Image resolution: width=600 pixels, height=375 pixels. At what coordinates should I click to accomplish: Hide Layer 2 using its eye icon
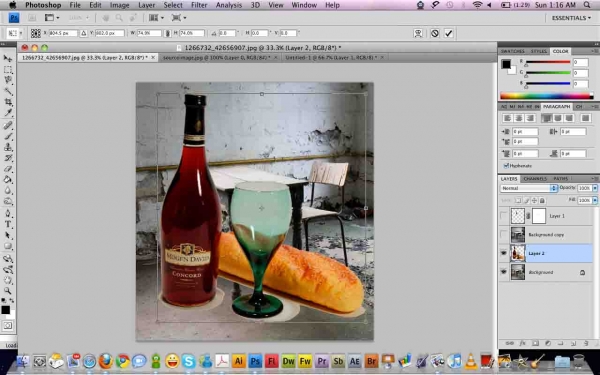[504, 253]
